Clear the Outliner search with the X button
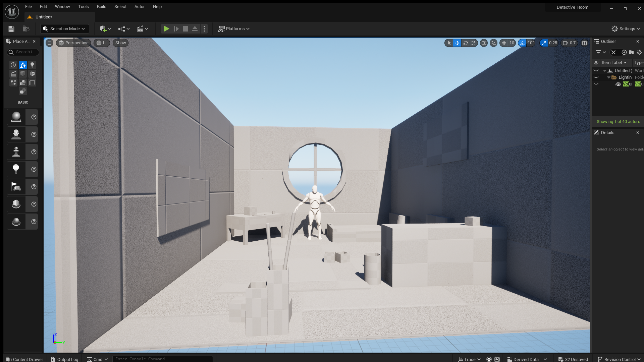This screenshot has height=362, width=644. tap(613, 52)
